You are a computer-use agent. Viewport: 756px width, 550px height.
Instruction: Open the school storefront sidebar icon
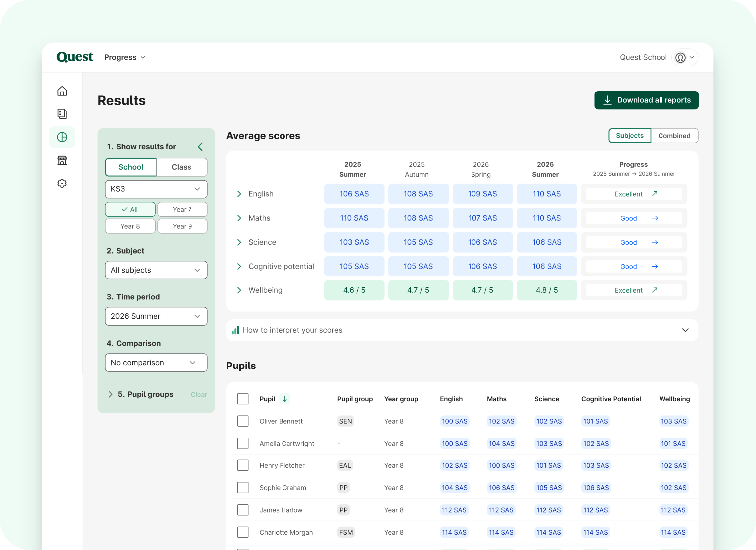pos(62,160)
